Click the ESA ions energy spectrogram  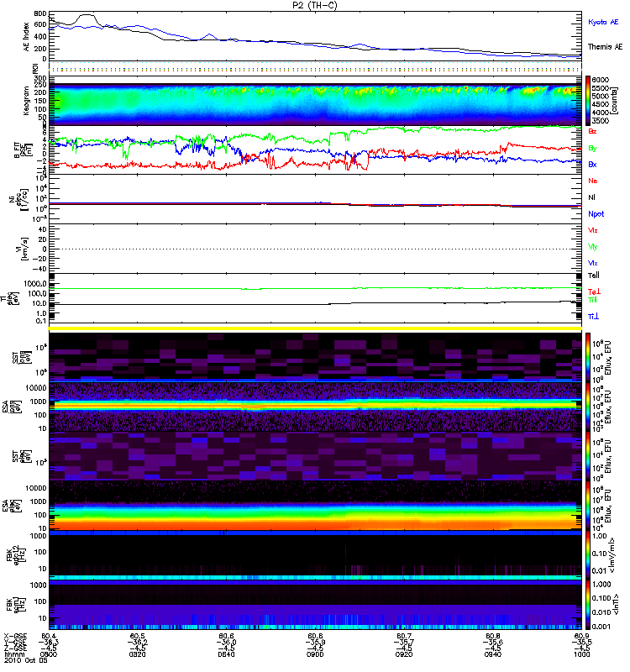click(315, 407)
